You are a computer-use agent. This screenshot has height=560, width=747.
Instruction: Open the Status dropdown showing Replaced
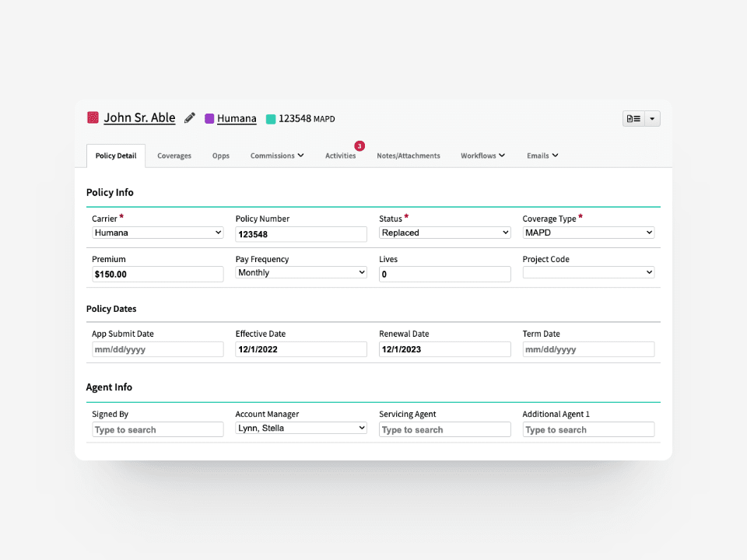coord(444,233)
